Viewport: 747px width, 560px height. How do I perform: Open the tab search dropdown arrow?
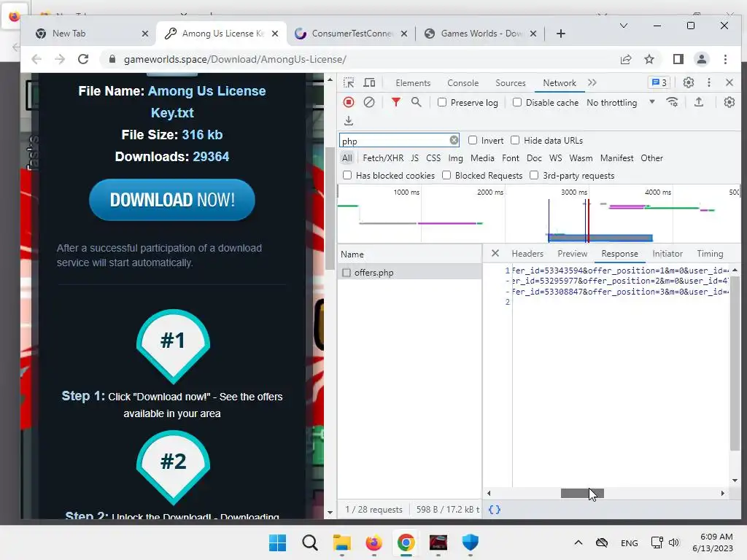coord(623,26)
